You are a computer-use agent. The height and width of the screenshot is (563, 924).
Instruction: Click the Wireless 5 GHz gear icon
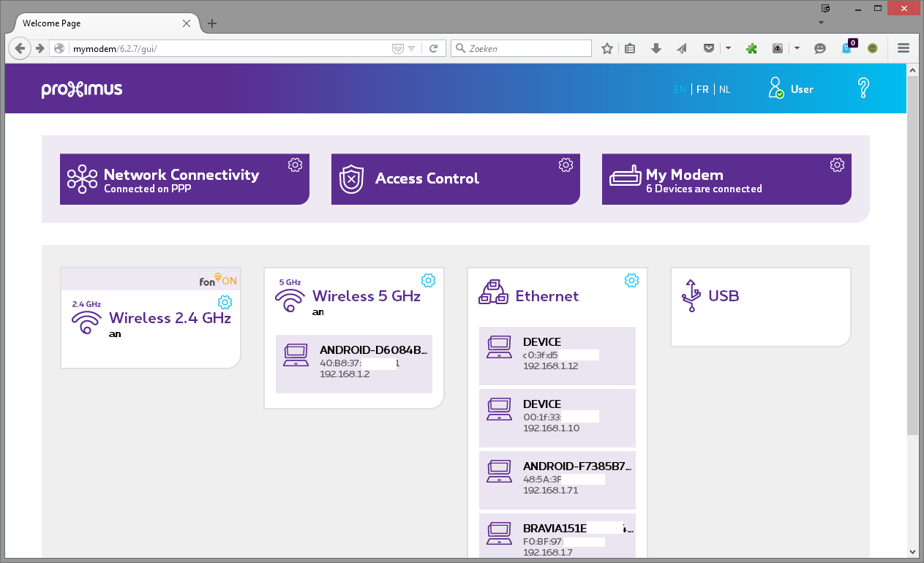coord(429,280)
